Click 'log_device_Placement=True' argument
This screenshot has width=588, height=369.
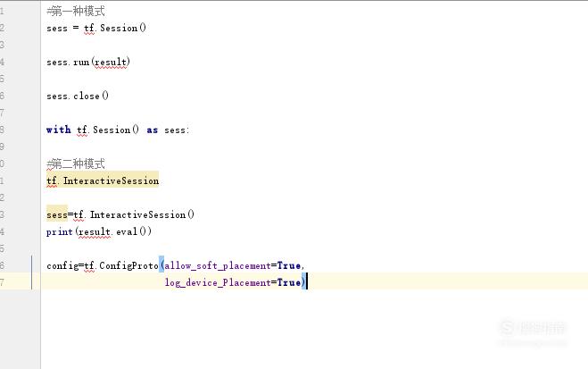(x=233, y=282)
